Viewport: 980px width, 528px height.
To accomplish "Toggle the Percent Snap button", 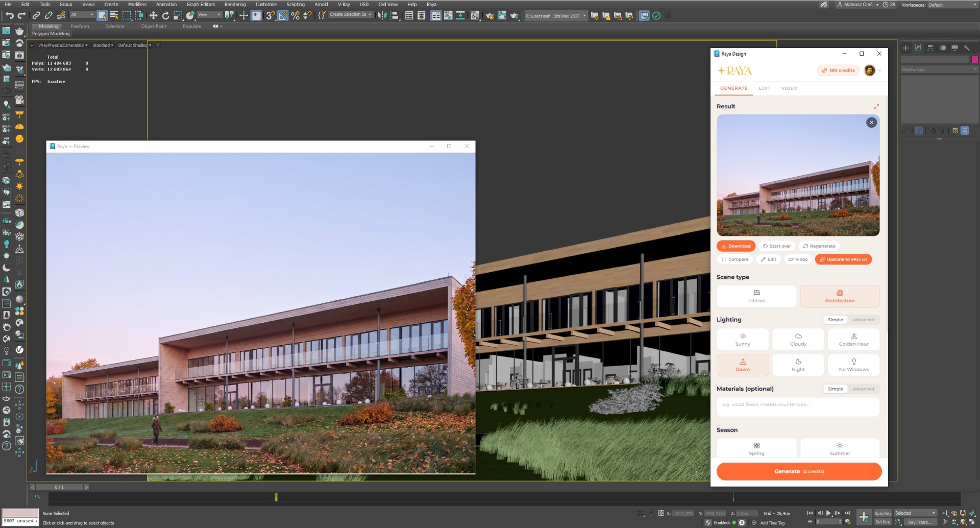I will click(295, 15).
